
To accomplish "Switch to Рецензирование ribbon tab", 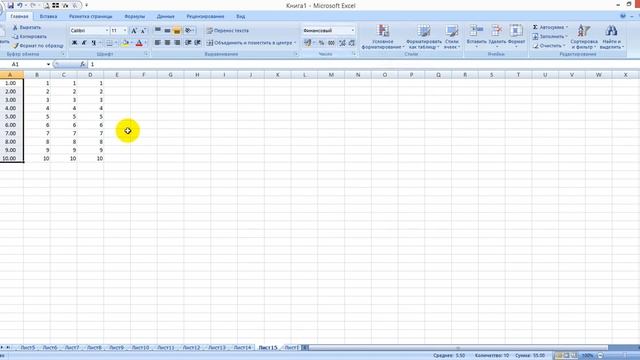I will pos(205,16).
